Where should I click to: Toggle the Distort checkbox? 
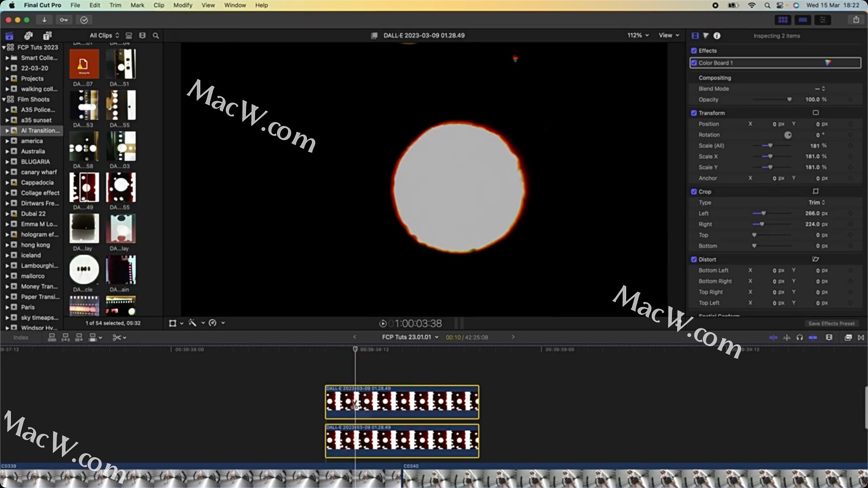click(x=694, y=259)
